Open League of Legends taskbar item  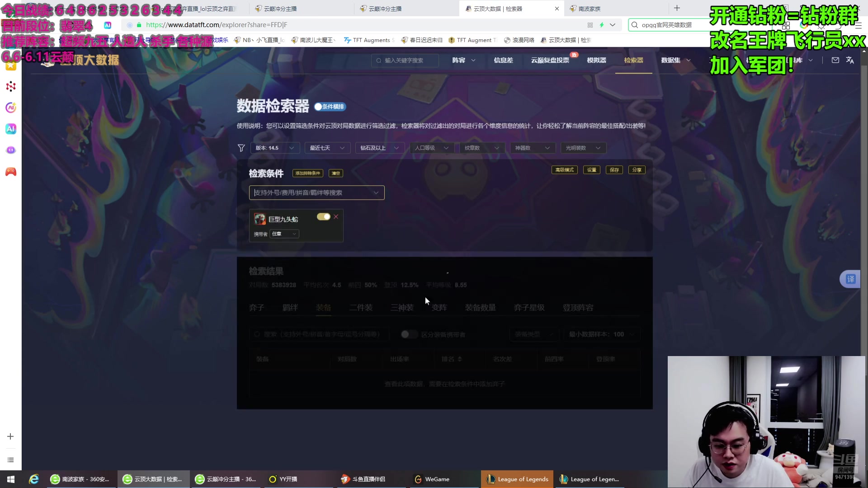pyautogui.click(x=517, y=479)
